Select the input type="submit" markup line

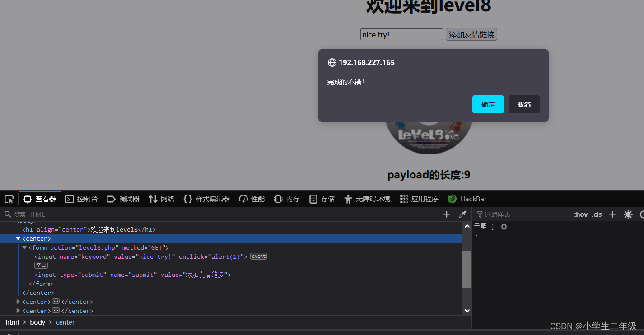(231, 275)
